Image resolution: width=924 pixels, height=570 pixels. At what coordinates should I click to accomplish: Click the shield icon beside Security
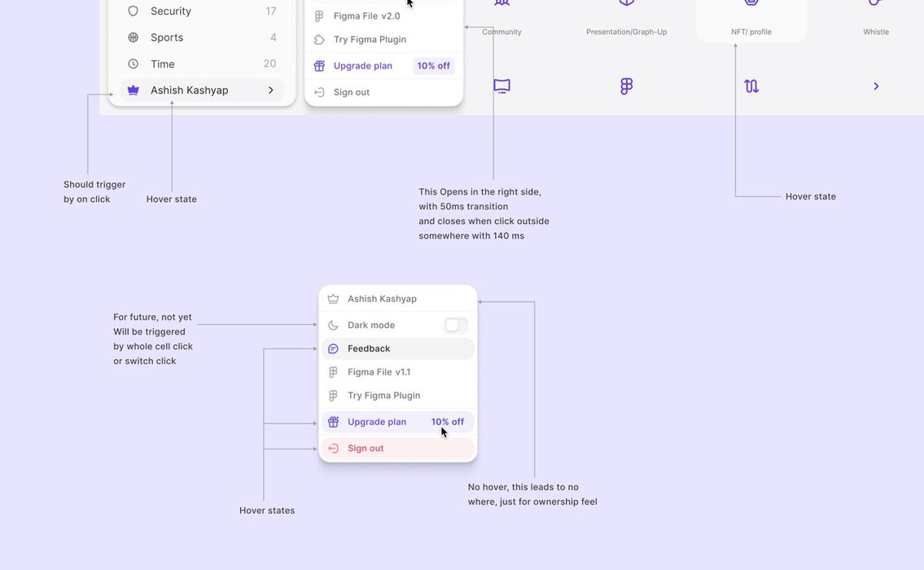click(134, 11)
